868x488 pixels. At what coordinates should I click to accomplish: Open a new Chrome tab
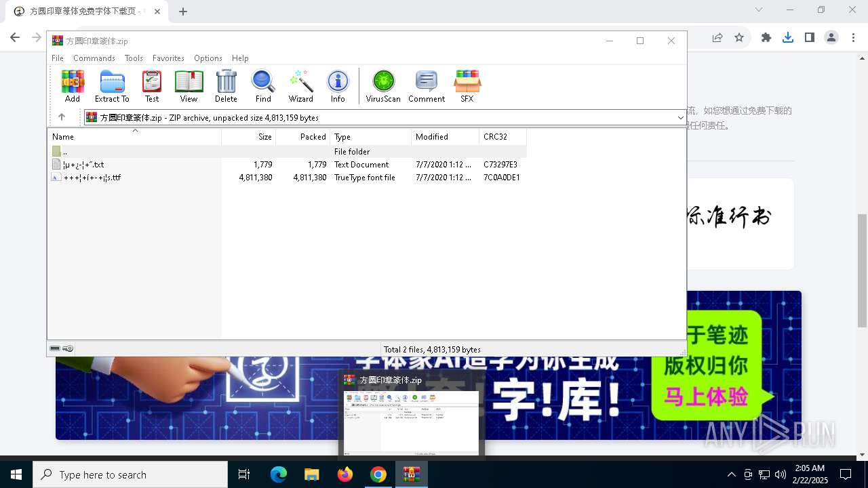click(x=183, y=11)
